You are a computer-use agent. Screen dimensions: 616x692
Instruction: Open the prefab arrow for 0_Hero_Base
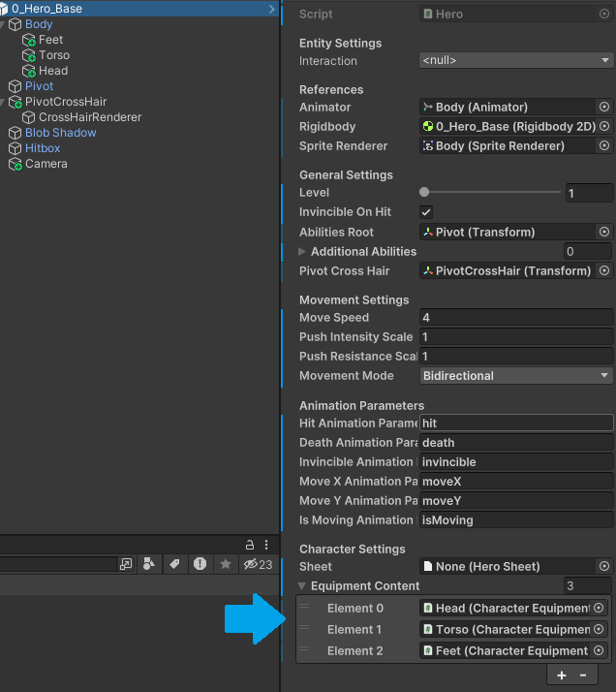click(x=271, y=9)
